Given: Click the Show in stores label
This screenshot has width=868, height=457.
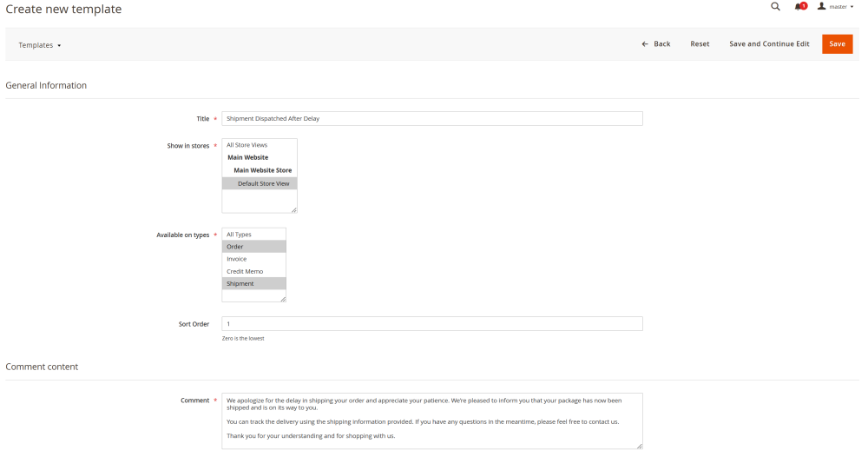Looking at the screenshot, I should coord(188,146).
